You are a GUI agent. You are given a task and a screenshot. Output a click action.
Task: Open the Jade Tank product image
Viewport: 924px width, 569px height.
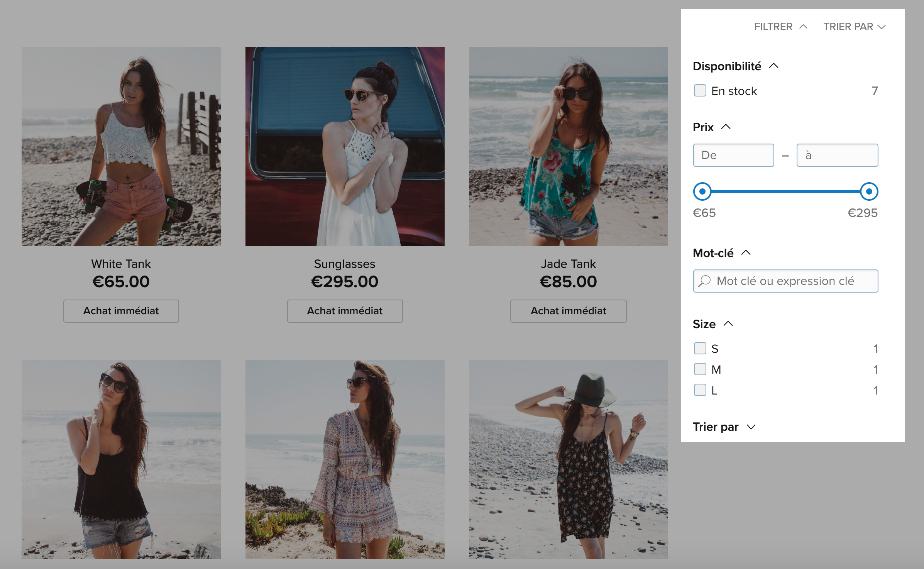568,147
